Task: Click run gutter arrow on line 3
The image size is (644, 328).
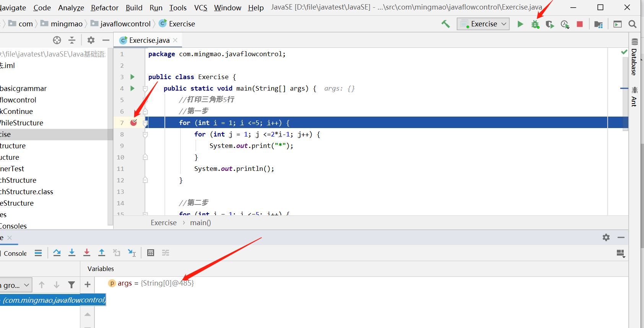Action: pos(132,77)
